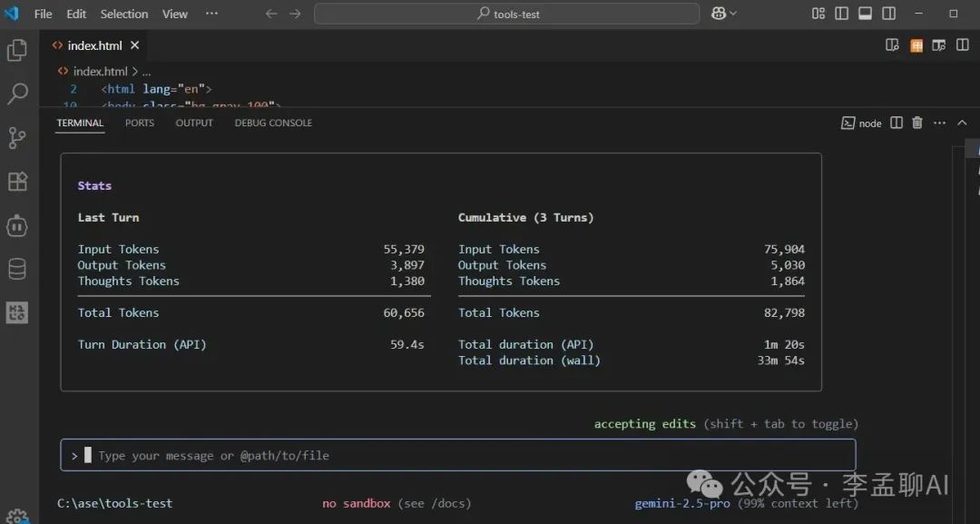
Task: Click the wall duration value 33m 54s
Action: click(x=781, y=361)
